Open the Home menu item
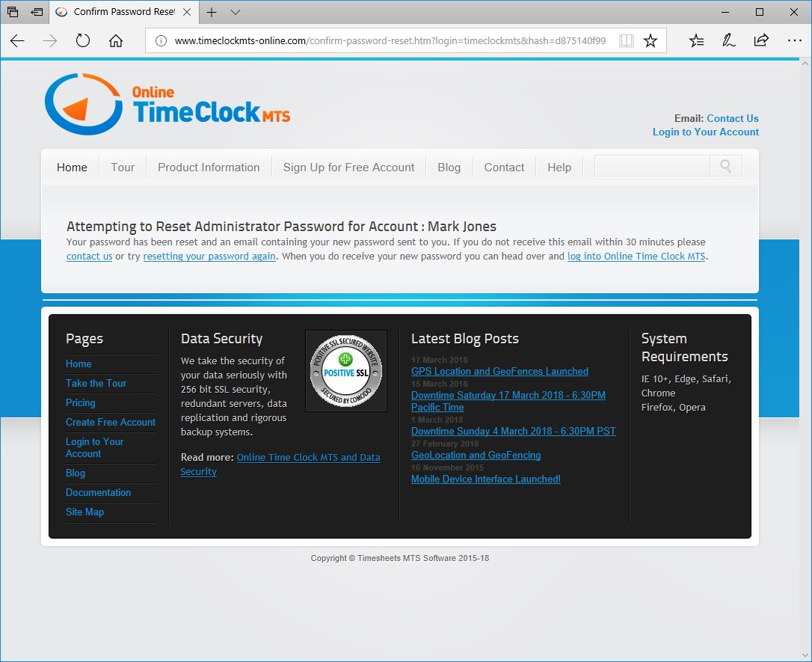 (x=72, y=168)
